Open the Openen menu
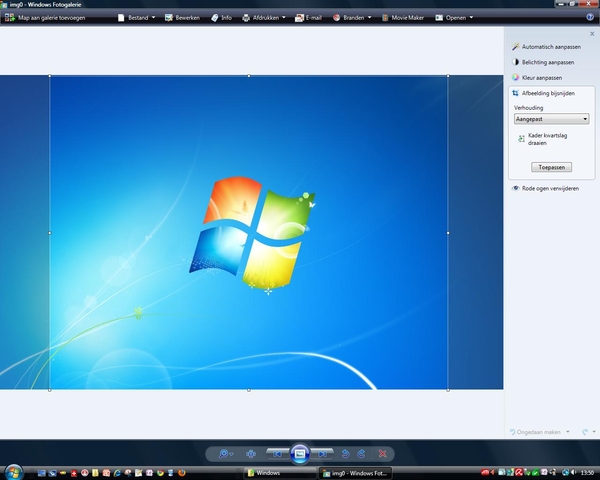The width and height of the screenshot is (600, 480). pos(454,18)
